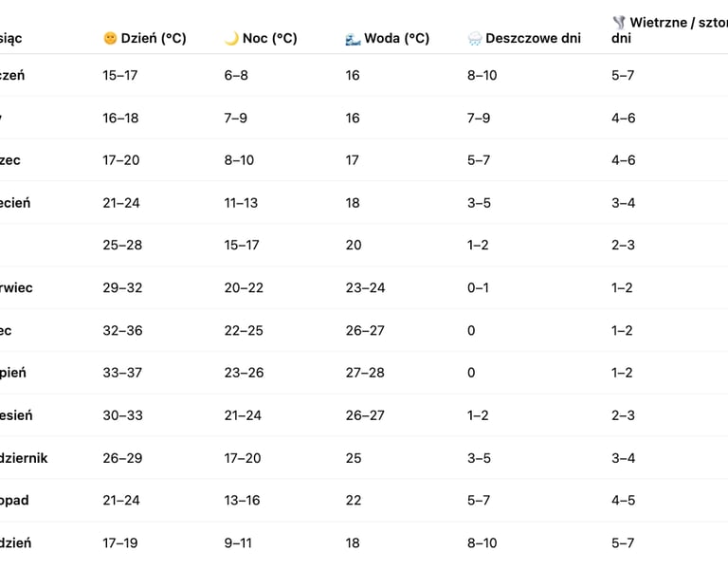The image size is (728, 569).
Task: Click the partially visible month column header
Action: [11, 39]
